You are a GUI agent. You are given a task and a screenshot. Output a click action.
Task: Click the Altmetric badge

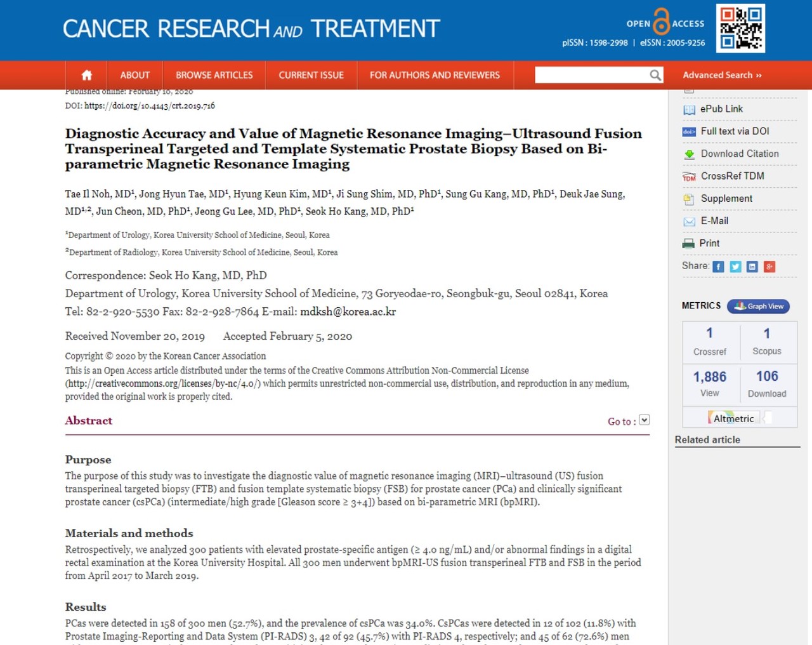coord(733,418)
